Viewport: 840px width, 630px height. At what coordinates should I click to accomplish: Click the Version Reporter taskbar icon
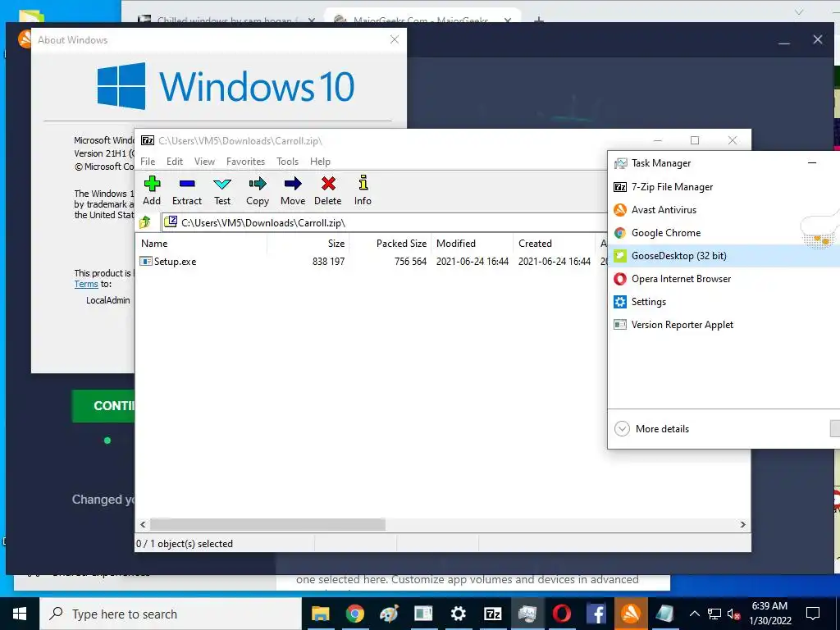[x=423, y=614]
